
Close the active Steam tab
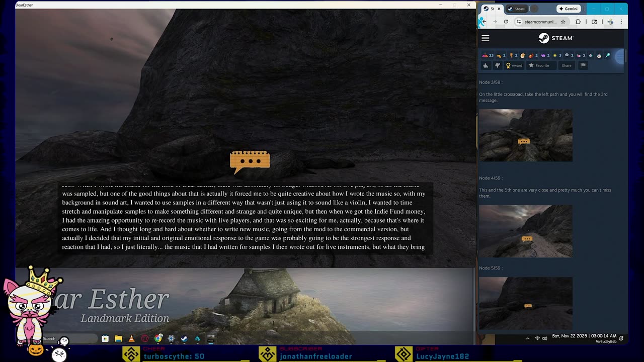pos(499,9)
